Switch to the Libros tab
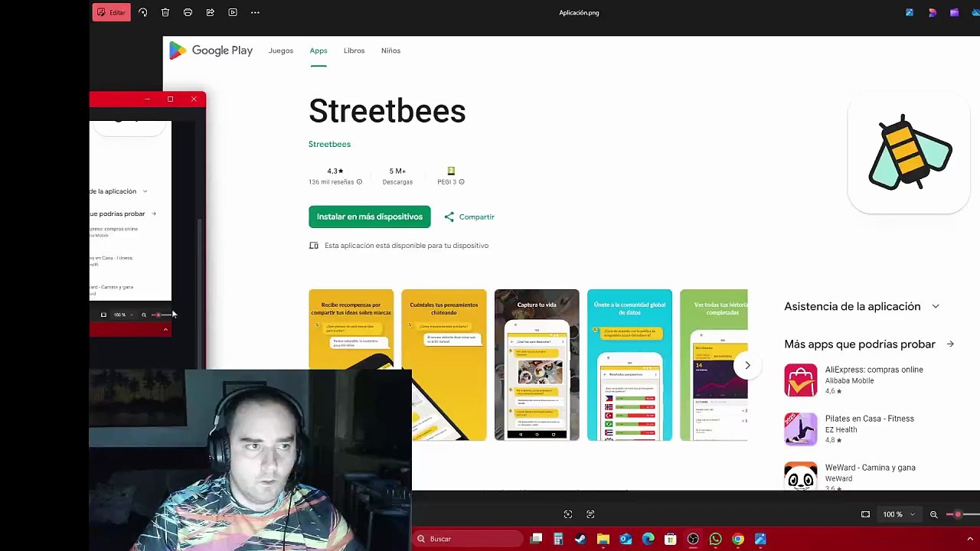The width and height of the screenshot is (980, 551). pos(354,51)
